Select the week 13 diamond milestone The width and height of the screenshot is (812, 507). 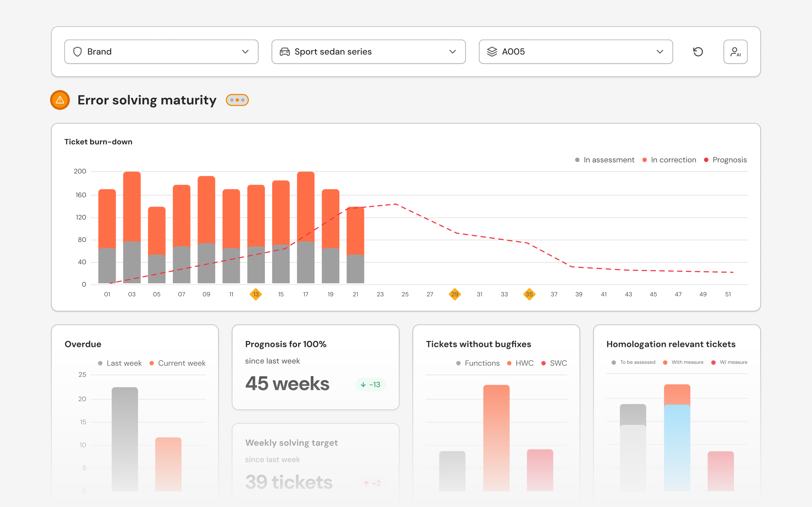256,294
